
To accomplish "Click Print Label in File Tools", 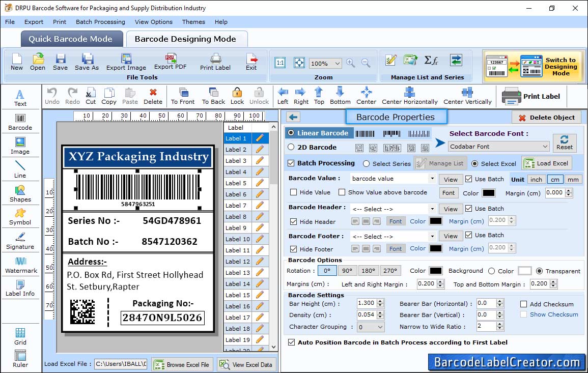I will (x=215, y=62).
